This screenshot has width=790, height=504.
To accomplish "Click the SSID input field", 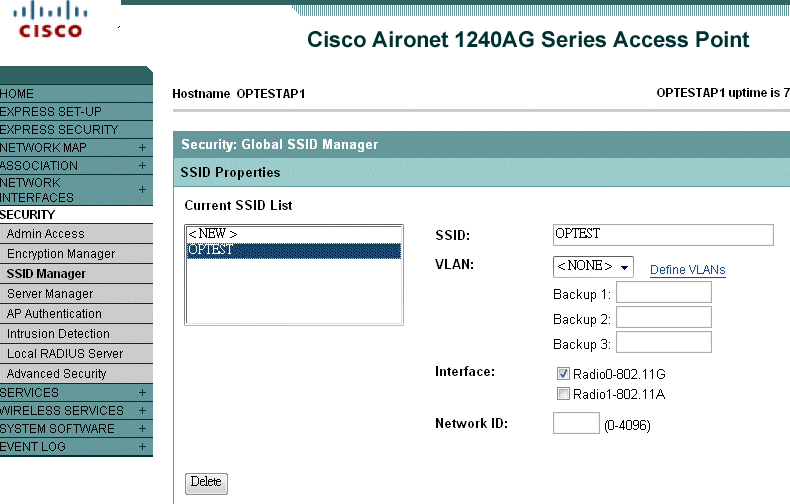I will click(x=663, y=235).
